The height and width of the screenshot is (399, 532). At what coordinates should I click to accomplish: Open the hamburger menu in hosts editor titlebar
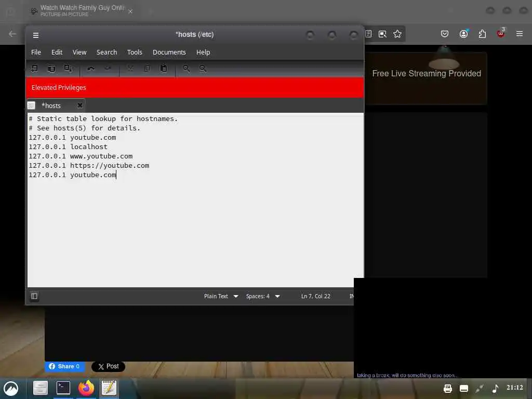tap(36, 35)
